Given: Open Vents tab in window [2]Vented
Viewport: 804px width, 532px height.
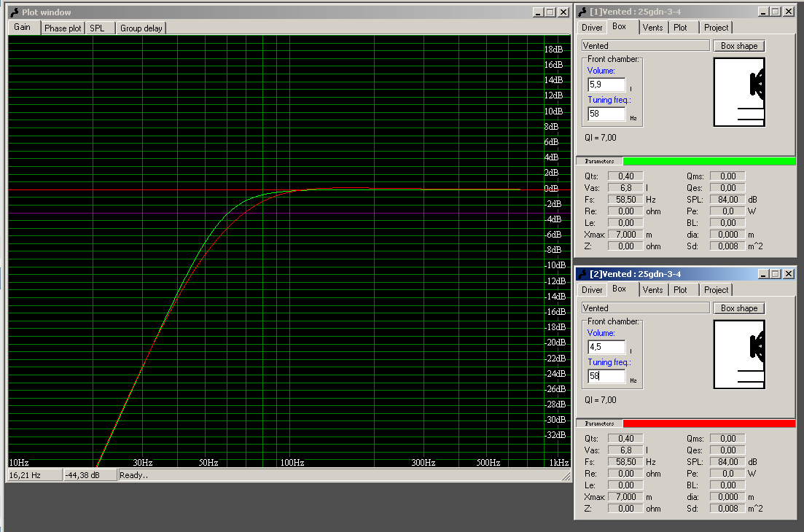Looking at the screenshot, I should coord(652,290).
